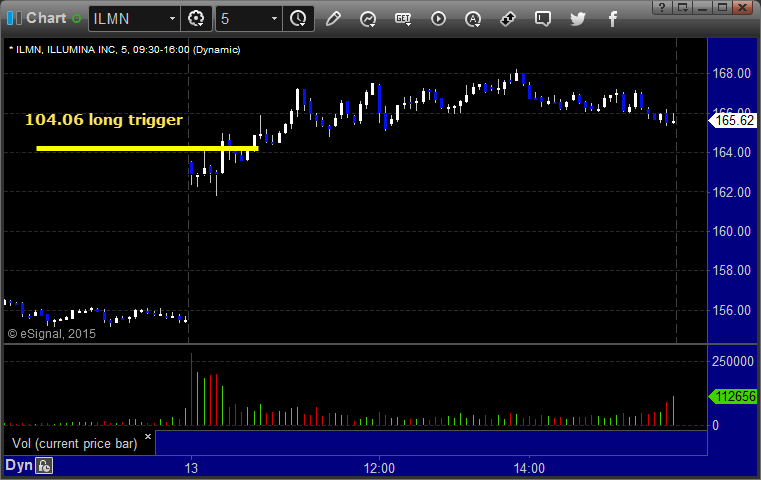Click the 12:00 time axis label
Viewport: 761px width, 480px height.
coord(379,468)
